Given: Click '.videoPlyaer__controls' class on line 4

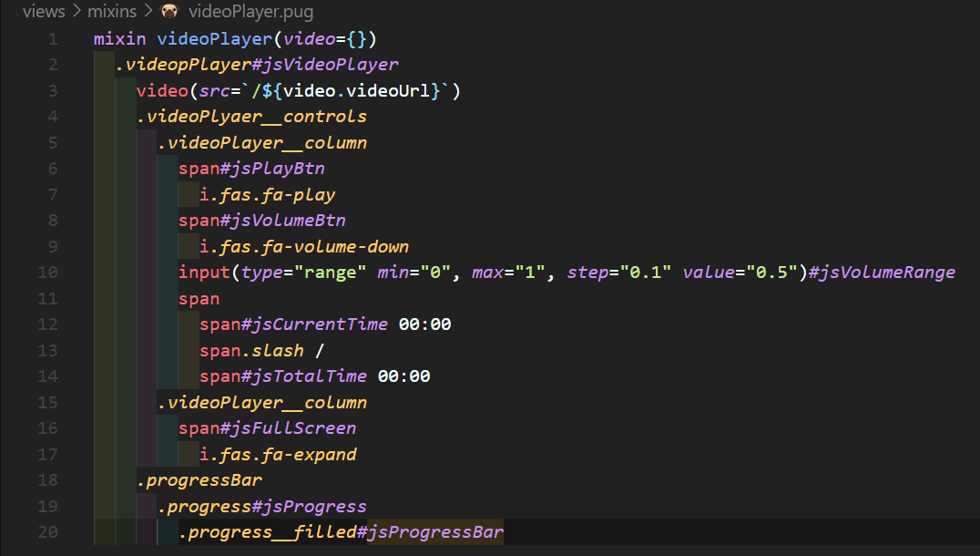Looking at the screenshot, I should (252, 117).
